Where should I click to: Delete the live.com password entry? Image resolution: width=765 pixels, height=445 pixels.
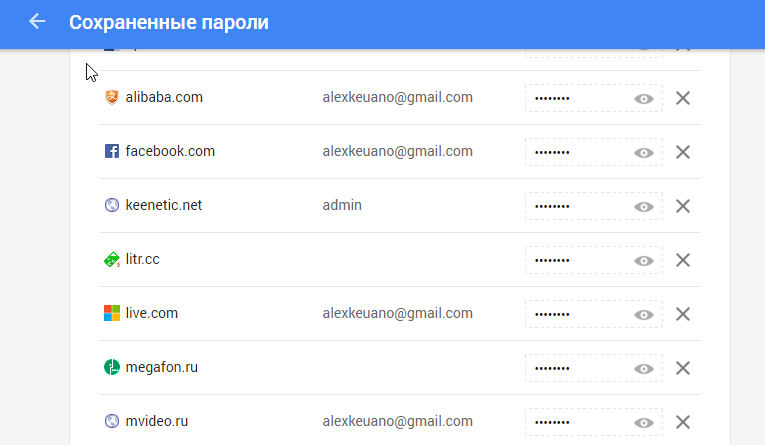coord(683,314)
